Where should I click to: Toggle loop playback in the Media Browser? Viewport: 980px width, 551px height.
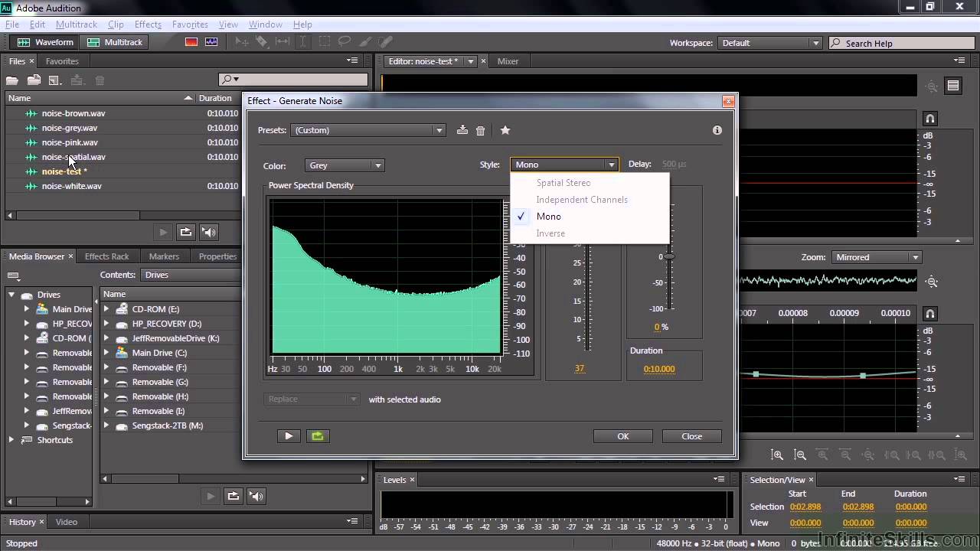point(234,496)
